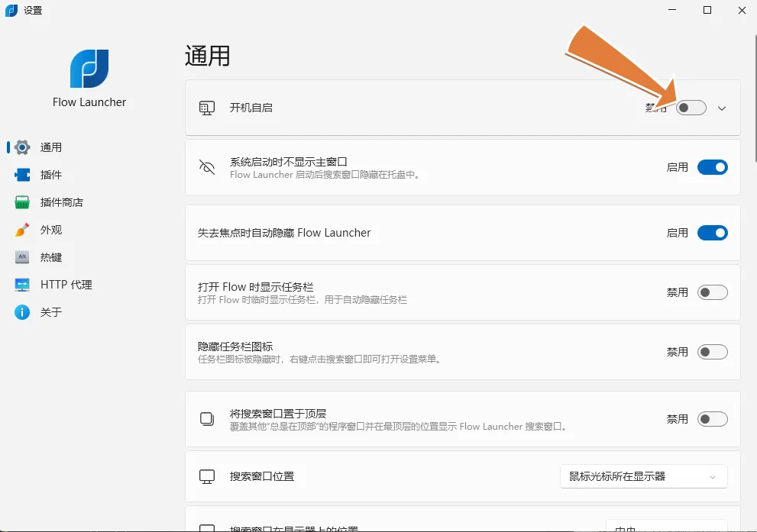Click the blue info 关于 icon

tap(22, 312)
